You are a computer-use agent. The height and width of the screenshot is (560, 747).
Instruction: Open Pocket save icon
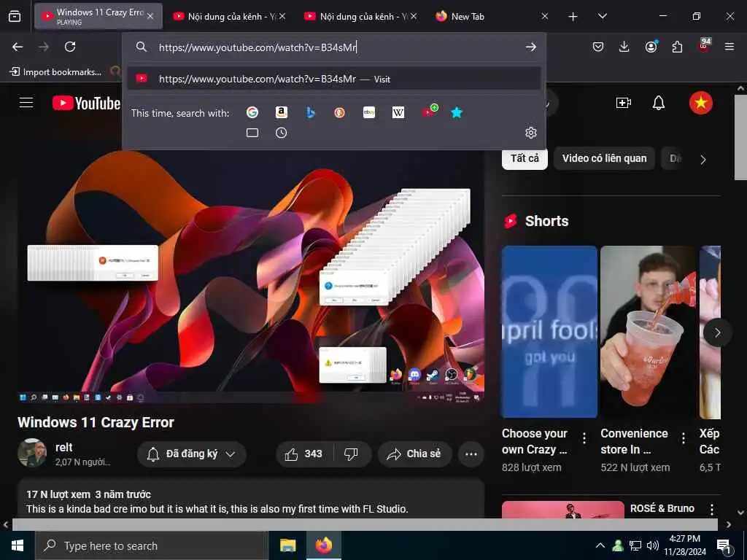coord(598,47)
